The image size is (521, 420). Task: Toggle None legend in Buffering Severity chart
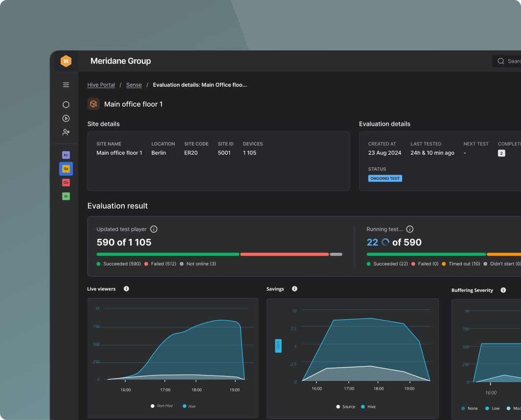470,408
